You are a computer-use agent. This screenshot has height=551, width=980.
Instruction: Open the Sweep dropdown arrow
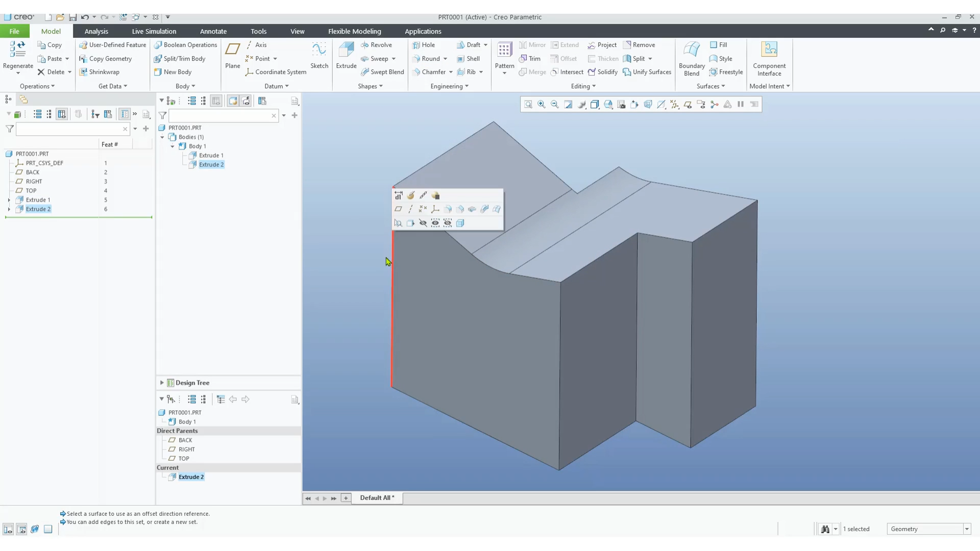click(394, 59)
